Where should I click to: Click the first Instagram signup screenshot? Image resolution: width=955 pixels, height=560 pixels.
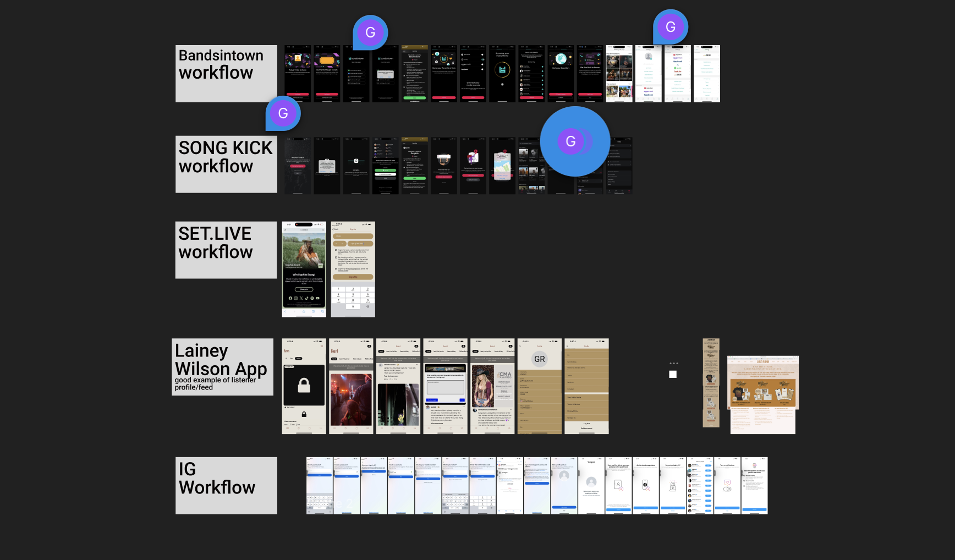319,485
